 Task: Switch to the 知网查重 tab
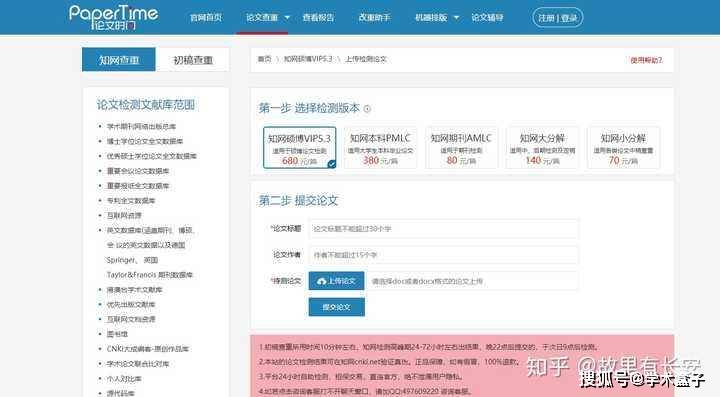119,60
